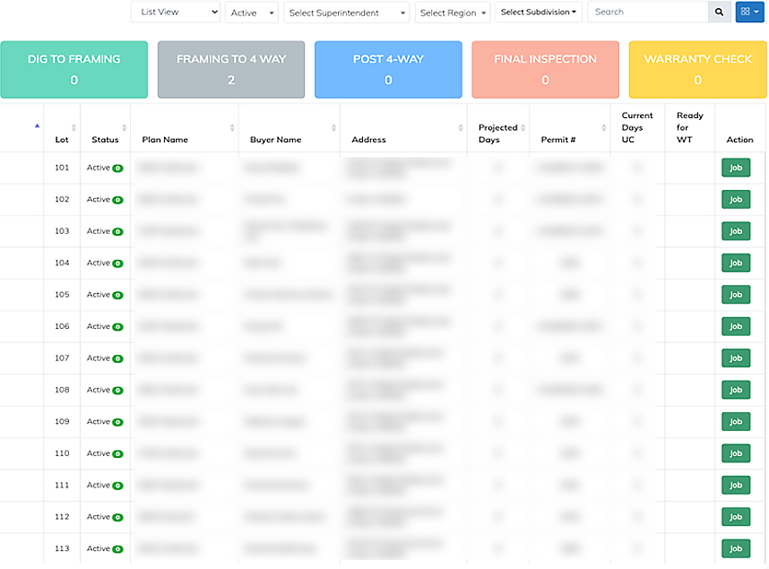
Task: Open the Active status filter dropdown
Action: tap(252, 13)
